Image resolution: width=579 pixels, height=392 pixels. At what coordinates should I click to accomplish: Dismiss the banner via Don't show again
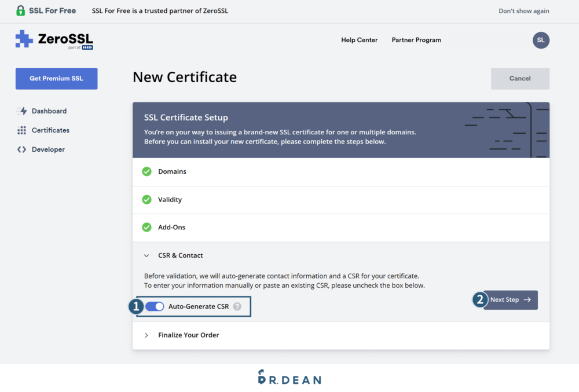click(523, 10)
